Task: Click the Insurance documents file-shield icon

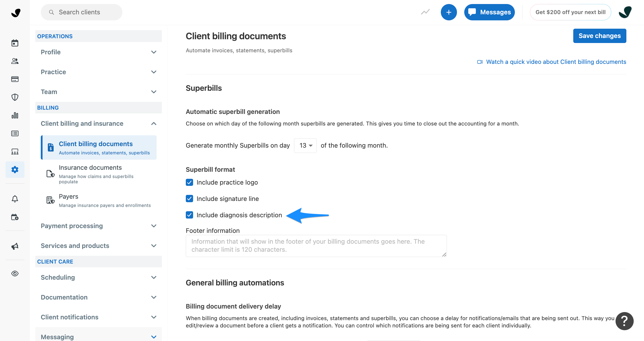Action: pyautogui.click(x=50, y=174)
